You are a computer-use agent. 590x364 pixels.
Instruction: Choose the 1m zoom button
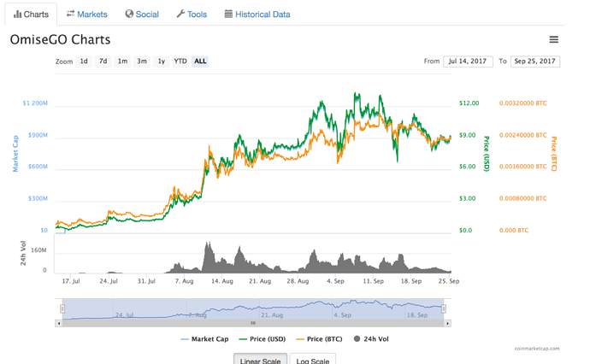coord(122,62)
